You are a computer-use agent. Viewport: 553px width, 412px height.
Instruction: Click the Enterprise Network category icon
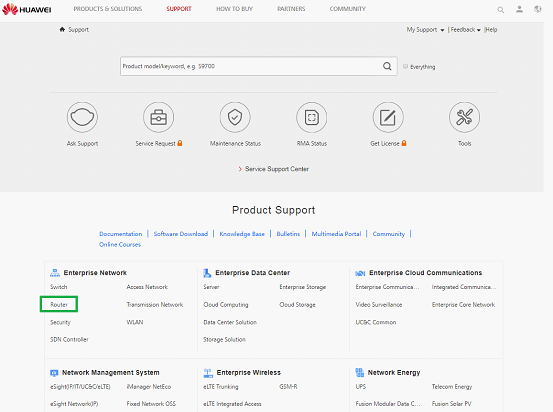(x=55, y=273)
